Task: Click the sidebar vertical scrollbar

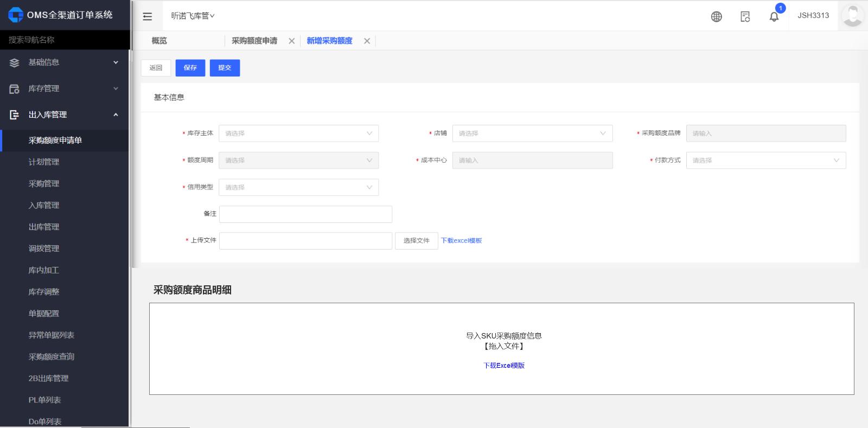Action: tap(131, 158)
